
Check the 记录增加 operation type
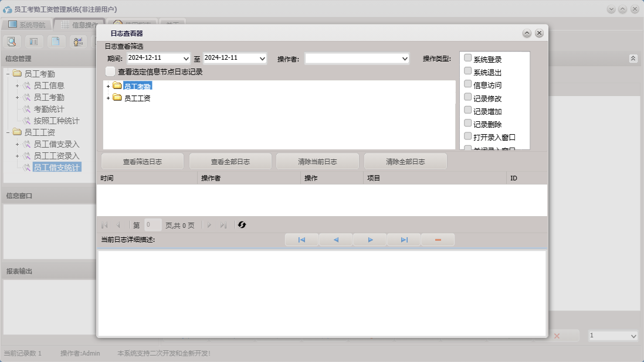467,110
